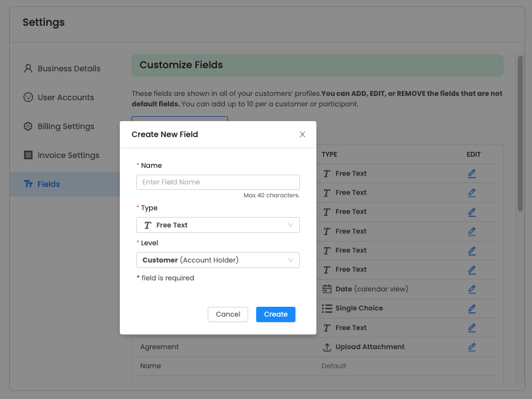Click the list icon beside Single Choice

(327, 309)
